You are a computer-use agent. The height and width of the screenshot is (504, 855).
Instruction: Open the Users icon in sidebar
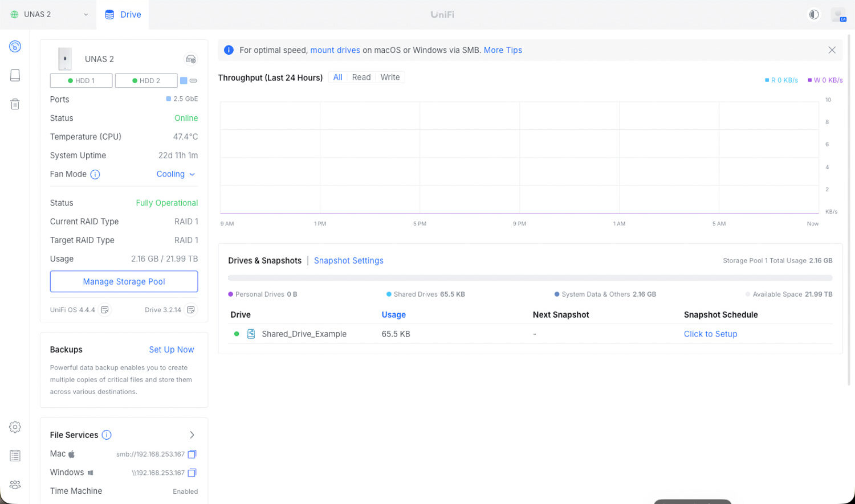tap(15, 485)
